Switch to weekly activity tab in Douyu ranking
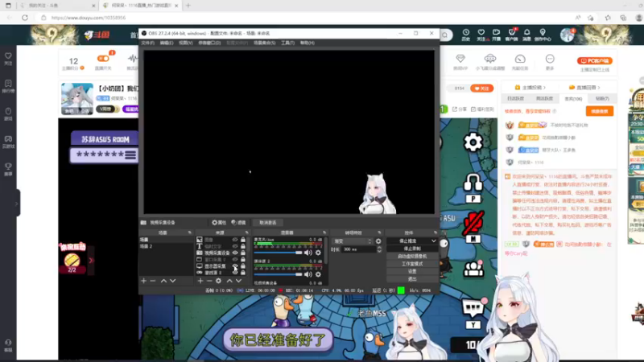This screenshot has height=362, width=644. pos(544,98)
